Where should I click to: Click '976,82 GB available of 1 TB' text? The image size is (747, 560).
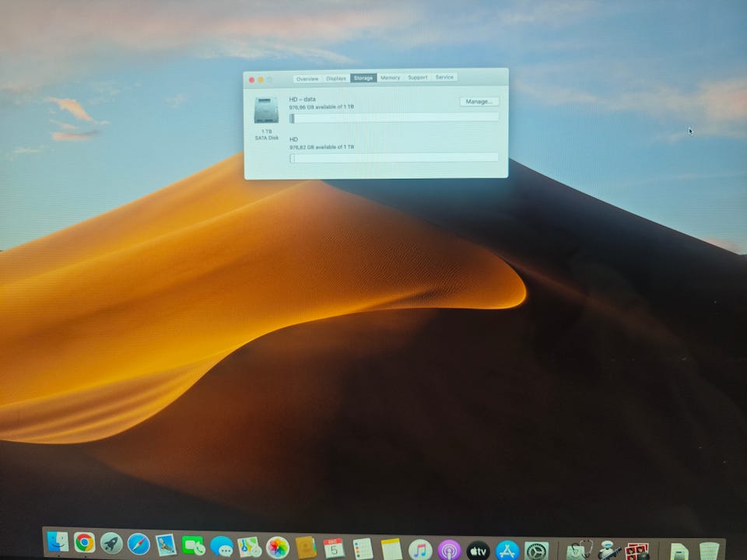[321, 147]
